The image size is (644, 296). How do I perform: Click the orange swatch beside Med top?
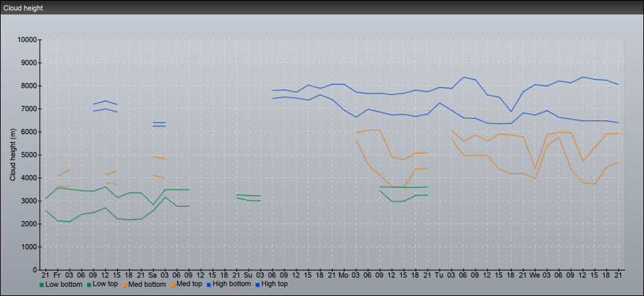173,285
